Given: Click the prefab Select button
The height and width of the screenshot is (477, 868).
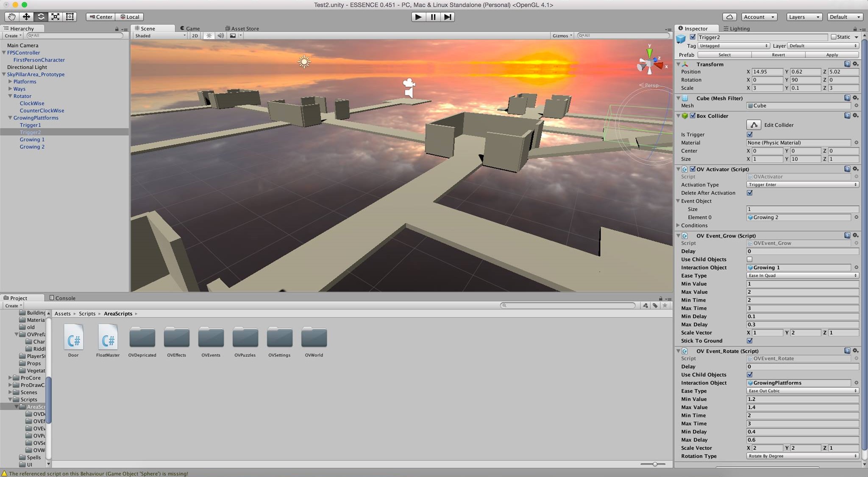Looking at the screenshot, I should [724, 55].
